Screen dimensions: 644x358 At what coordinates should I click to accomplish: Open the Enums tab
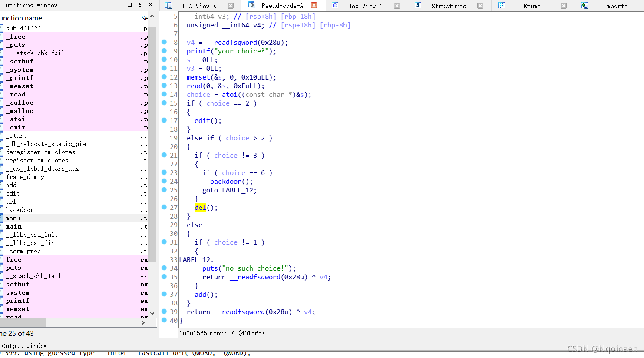pyautogui.click(x=532, y=6)
